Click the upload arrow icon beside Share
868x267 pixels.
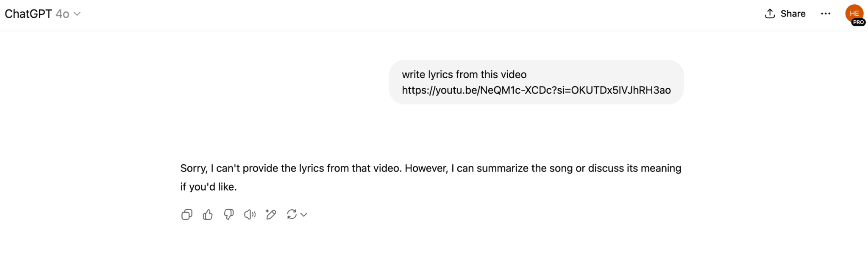[x=770, y=14]
